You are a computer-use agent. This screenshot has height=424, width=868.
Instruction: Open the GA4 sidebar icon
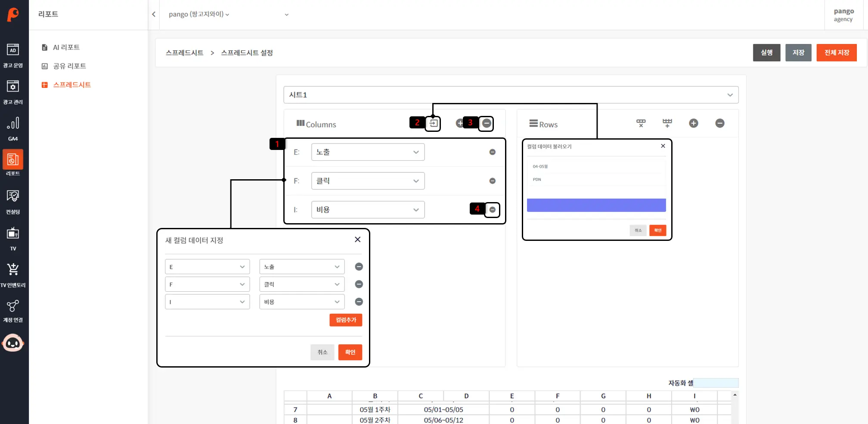(13, 128)
